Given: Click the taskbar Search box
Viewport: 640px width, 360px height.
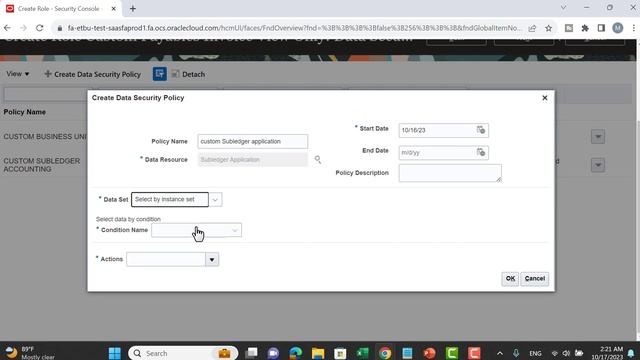Looking at the screenshot, I should point(183,353).
